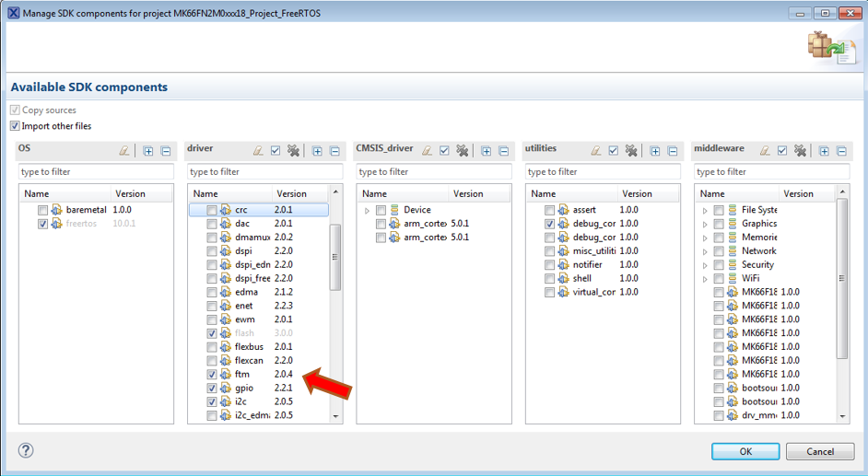Screen dimensions: 868x476
Task: Check all driver components icon
Action: [x=276, y=150]
